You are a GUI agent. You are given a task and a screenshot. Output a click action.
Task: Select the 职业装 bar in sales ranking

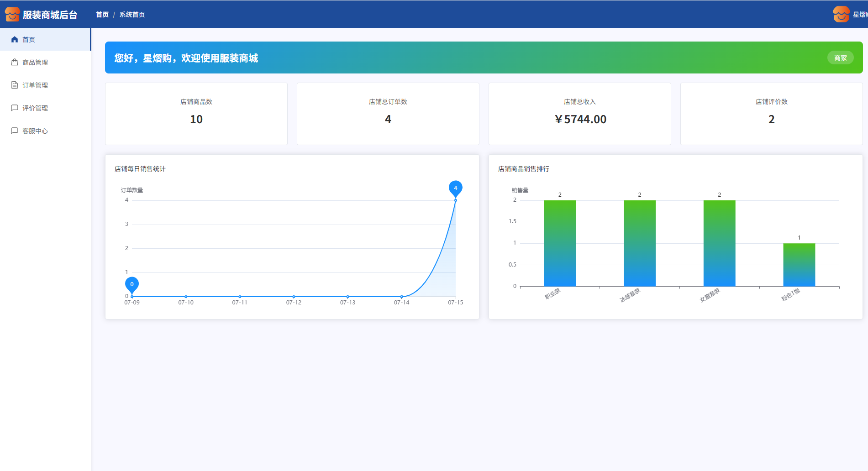tap(560, 243)
